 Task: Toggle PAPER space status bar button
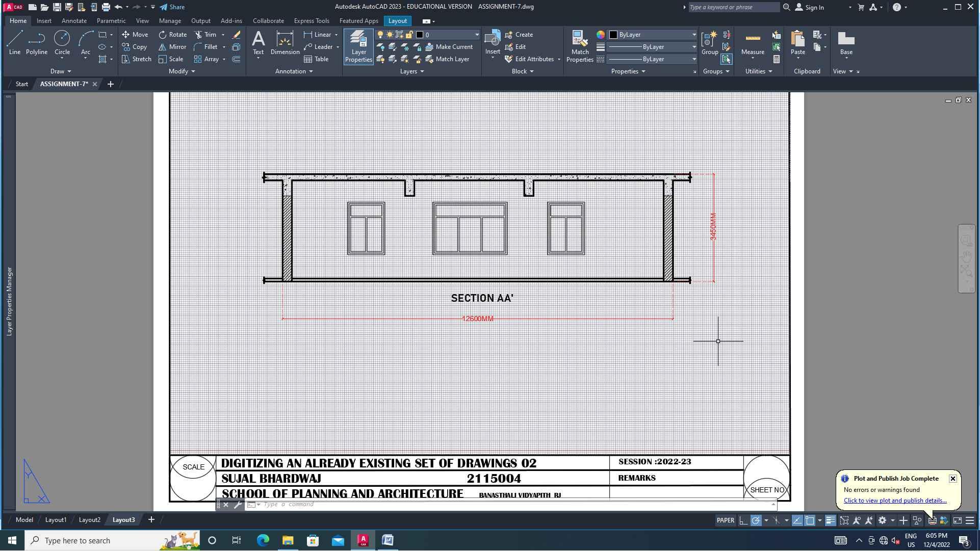pos(725,520)
